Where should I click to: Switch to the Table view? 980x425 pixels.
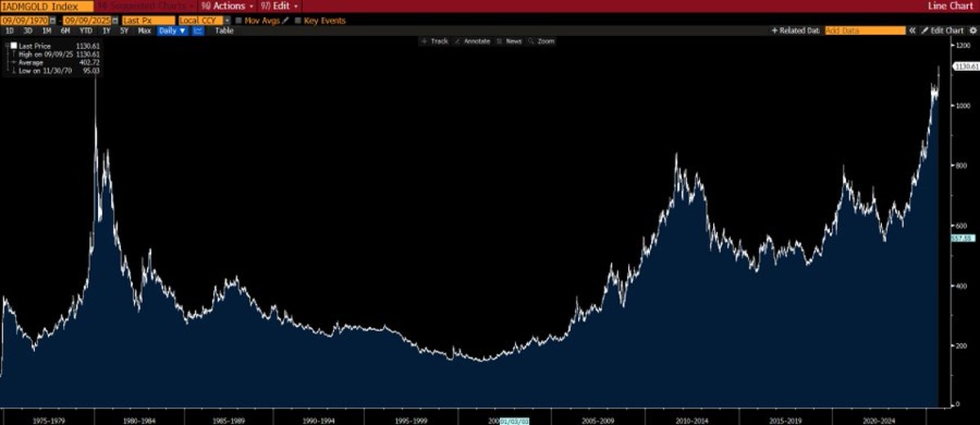click(x=225, y=30)
